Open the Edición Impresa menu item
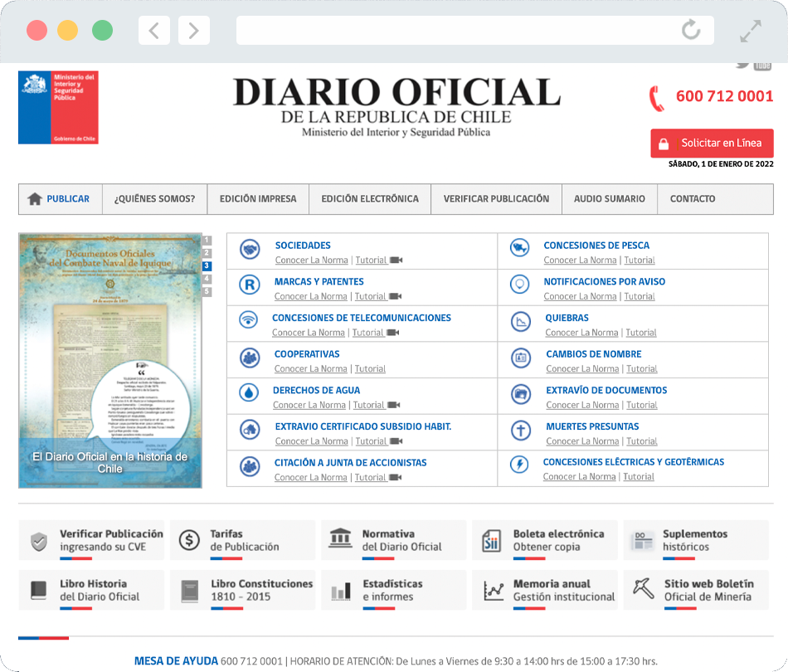This screenshot has height=672, width=788. pos(258,199)
